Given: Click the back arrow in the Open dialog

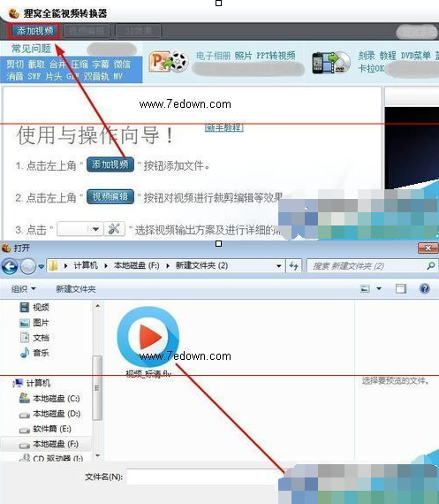Looking at the screenshot, I should coord(10,266).
